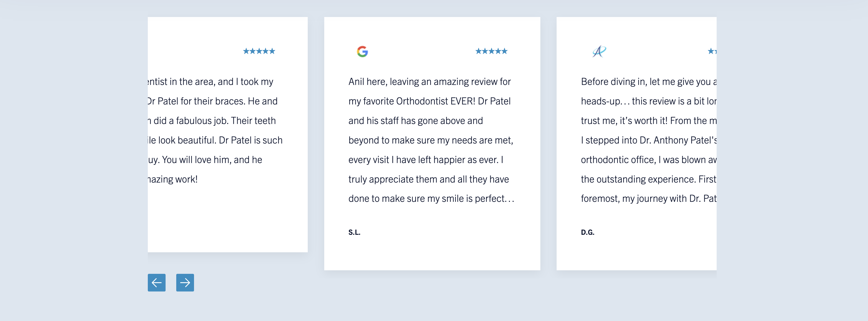Click the blue stylized A logo on D.G.'s review
868x321 pixels.
(x=599, y=51)
